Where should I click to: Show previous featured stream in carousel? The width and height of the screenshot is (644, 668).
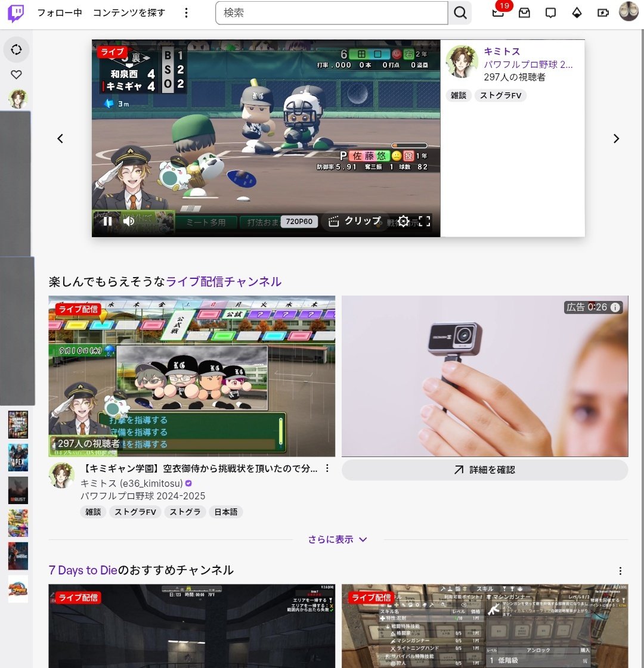coord(60,138)
